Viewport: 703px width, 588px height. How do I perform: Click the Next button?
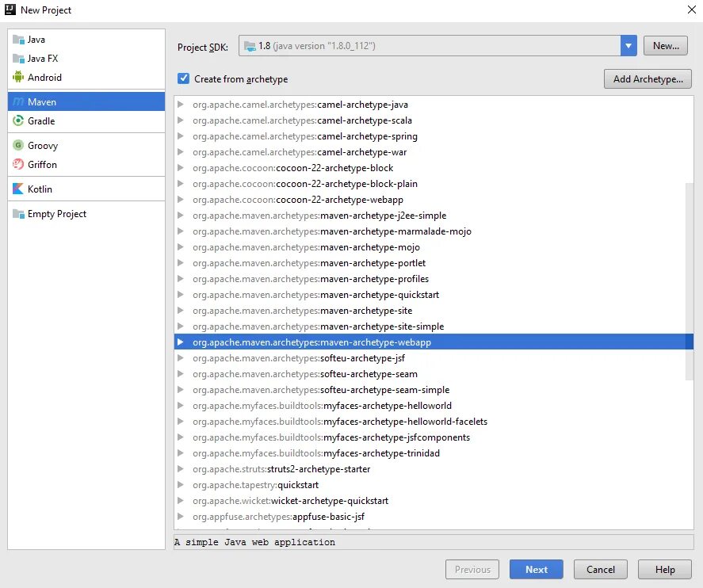coord(537,569)
